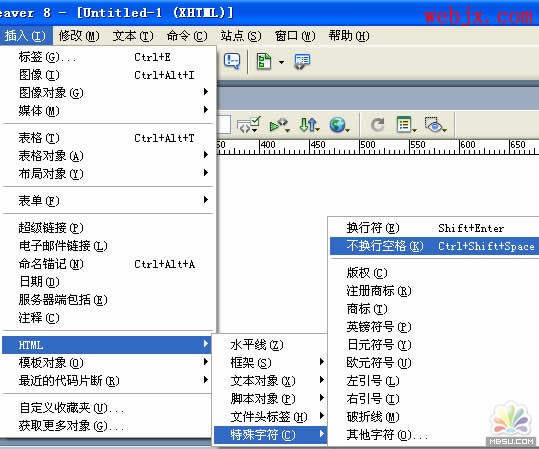Open the 帮助(H) menu
Image resolution: width=539 pixels, height=449 pixels.
coord(349,36)
